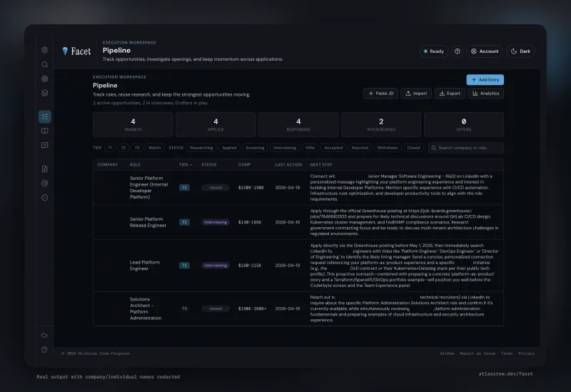Open the search icon in the sidebar

[x=44, y=64]
